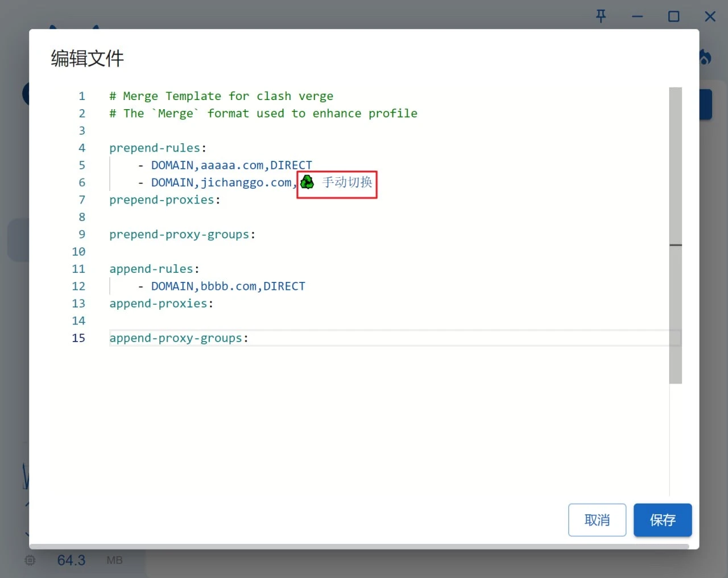Click the flame icon behind the dialog
The image size is (728, 578).
(x=705, y=57)
